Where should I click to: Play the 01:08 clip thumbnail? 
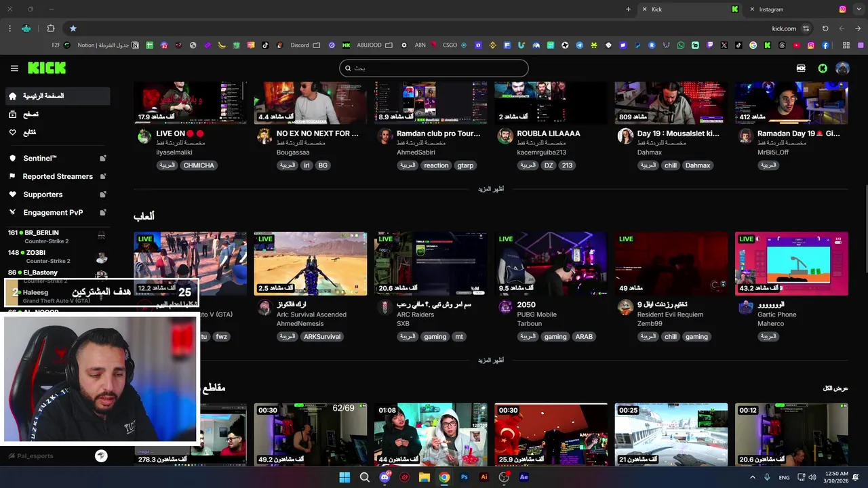pos(431,434)
